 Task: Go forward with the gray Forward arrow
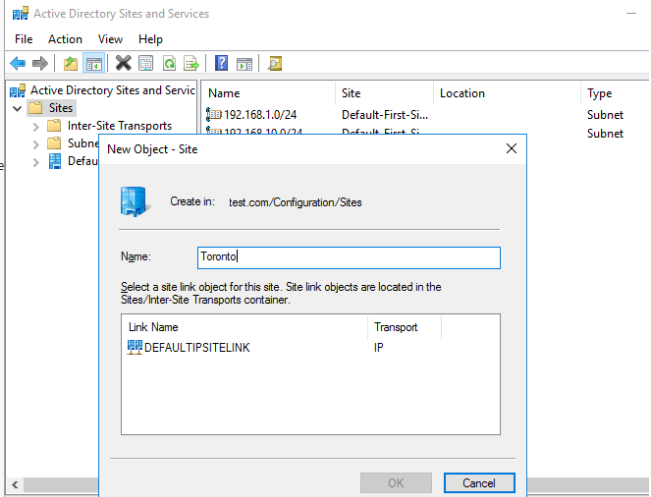point(40,64)
